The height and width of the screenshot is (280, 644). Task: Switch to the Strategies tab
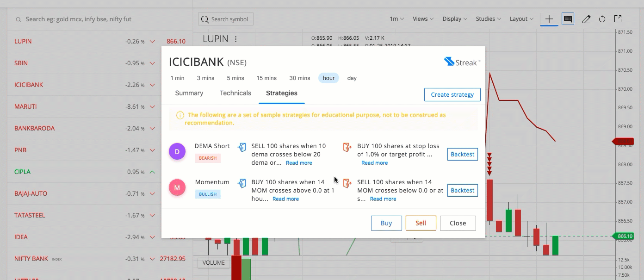[x=282, y=93]
